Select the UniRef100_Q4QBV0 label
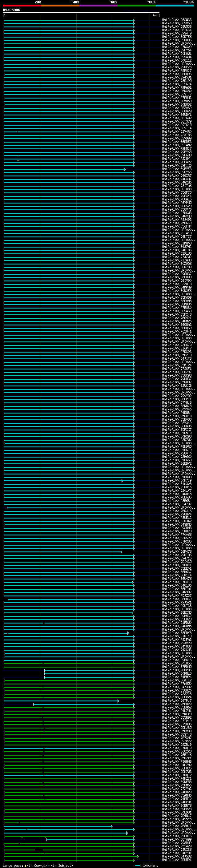The image size is (197, 868). [177, 792]
